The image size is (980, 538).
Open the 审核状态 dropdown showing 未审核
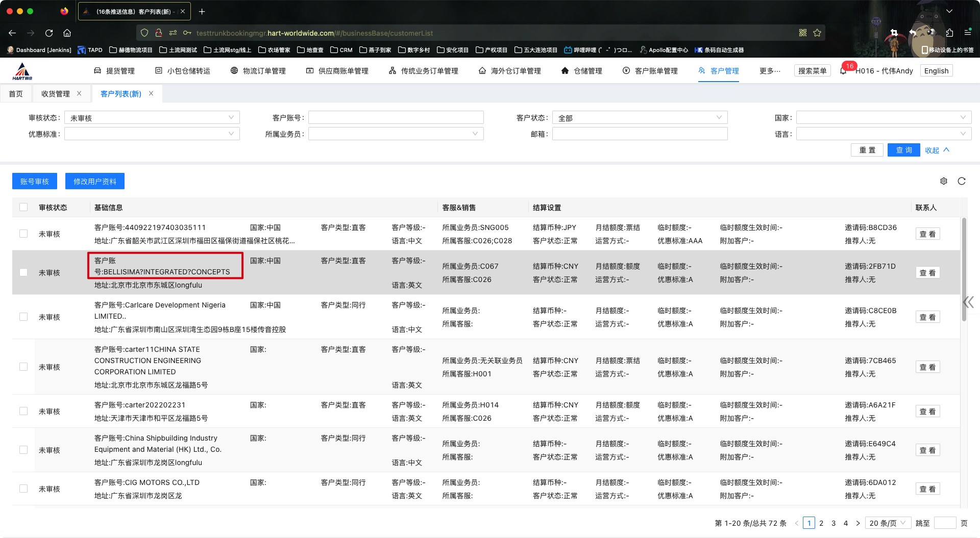(152, 118)
